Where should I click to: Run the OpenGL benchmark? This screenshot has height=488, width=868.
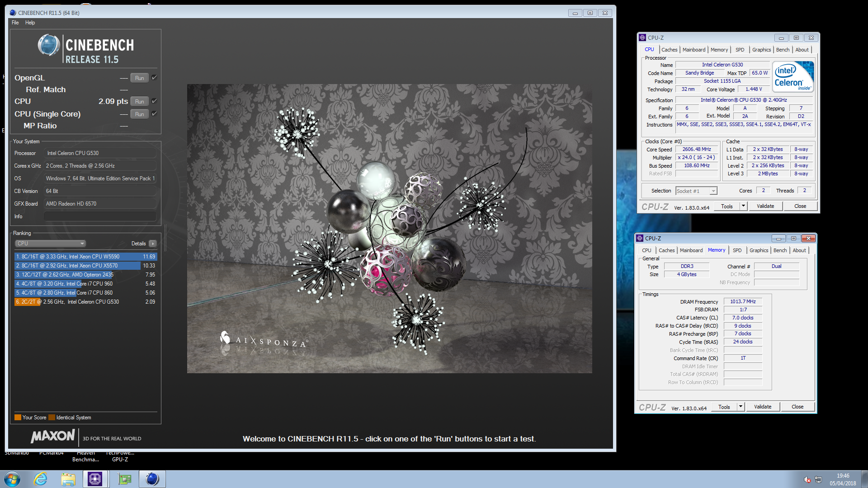click(139, 78)
